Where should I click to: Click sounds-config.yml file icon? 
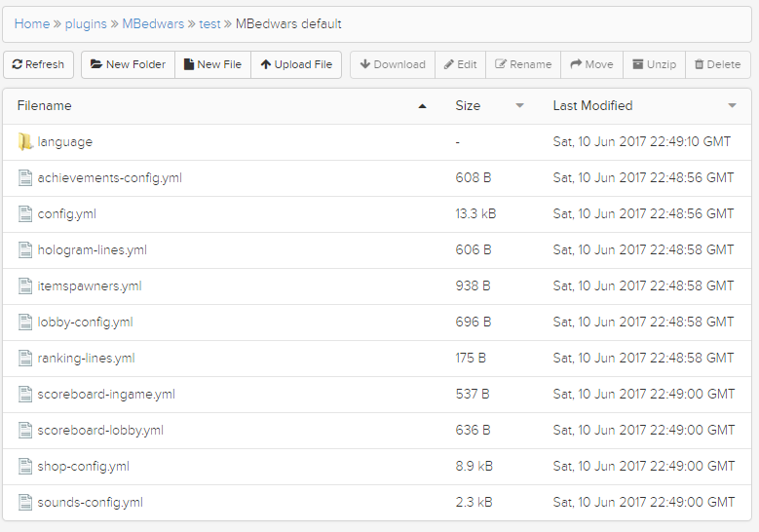pyautogui.click(x=25, y=503)
